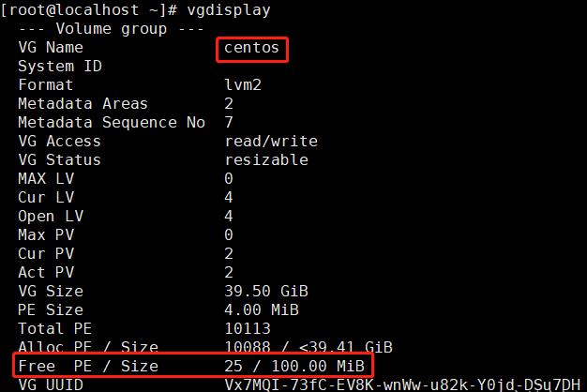Click the Total PE 10113 value

(248, 328)
